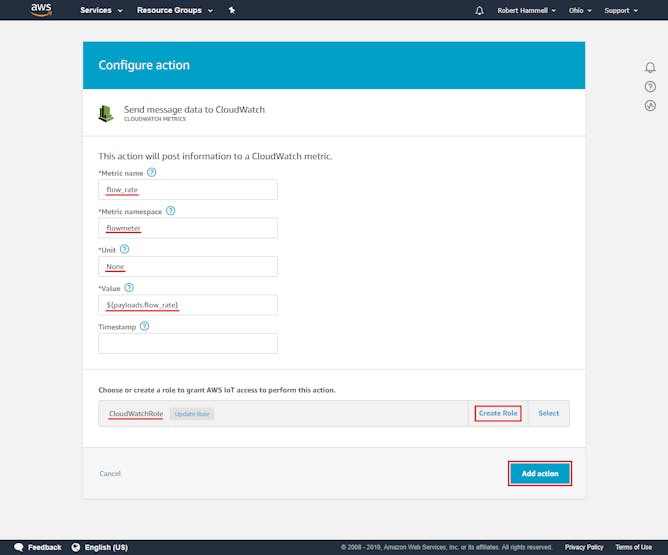668x555 pixels.
Task: Click the right sidebar activity monitor icon
Action: coord(650,105)
